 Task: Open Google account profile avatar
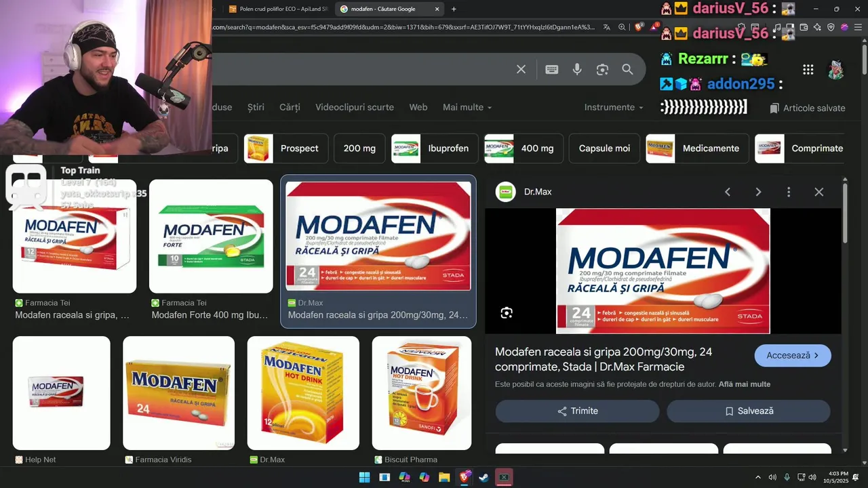click(835, 69)
